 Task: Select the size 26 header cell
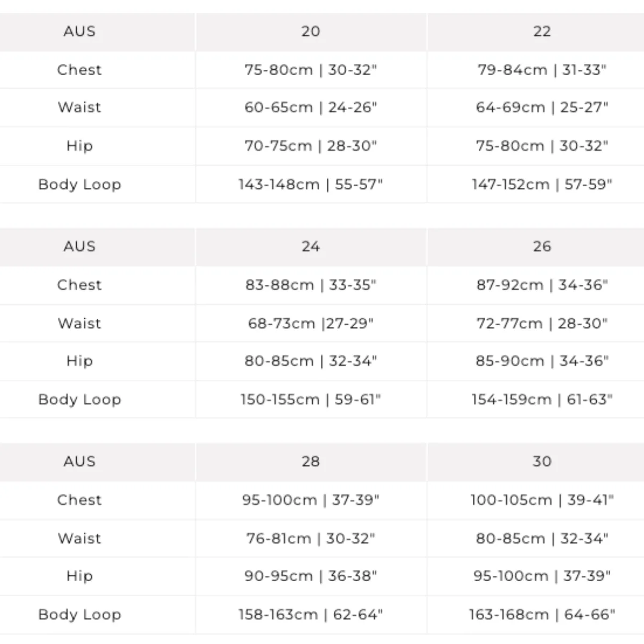click(x=541, y=247)
